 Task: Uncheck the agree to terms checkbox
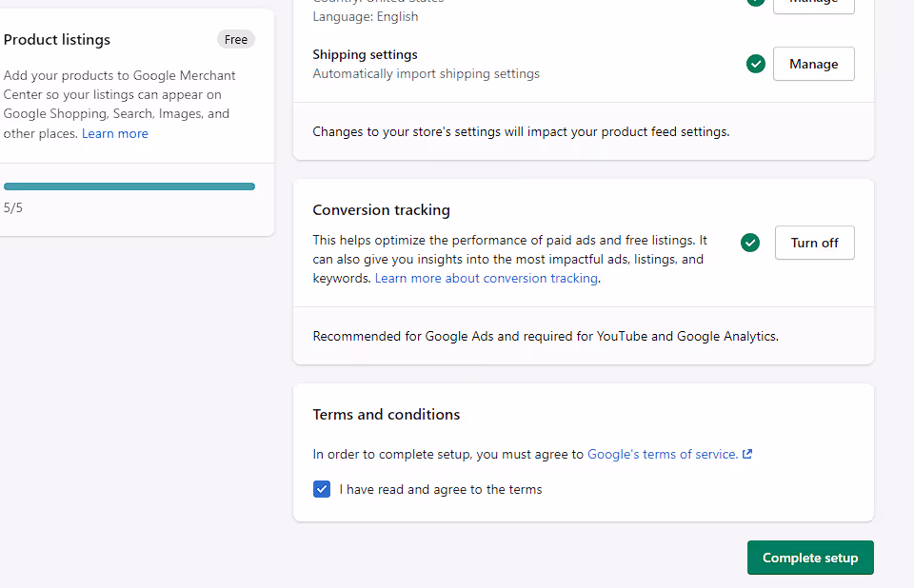[322, 489]
